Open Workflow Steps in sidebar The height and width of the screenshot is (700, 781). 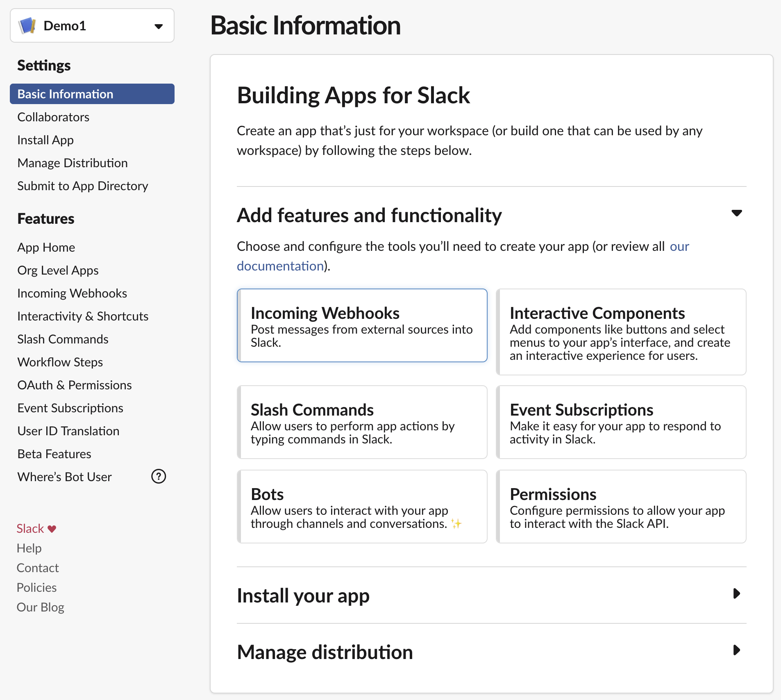(x=60, y=362)
